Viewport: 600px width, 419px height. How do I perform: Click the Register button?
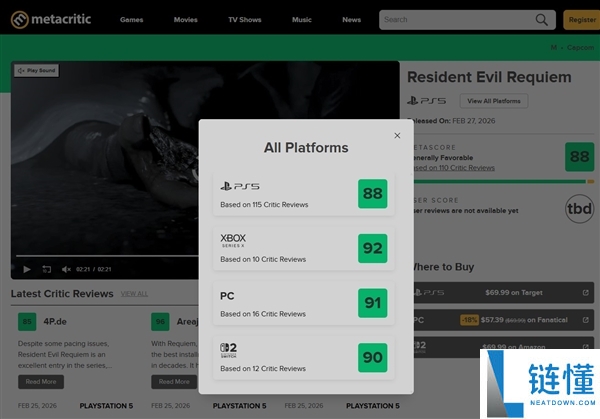(582, 20)
